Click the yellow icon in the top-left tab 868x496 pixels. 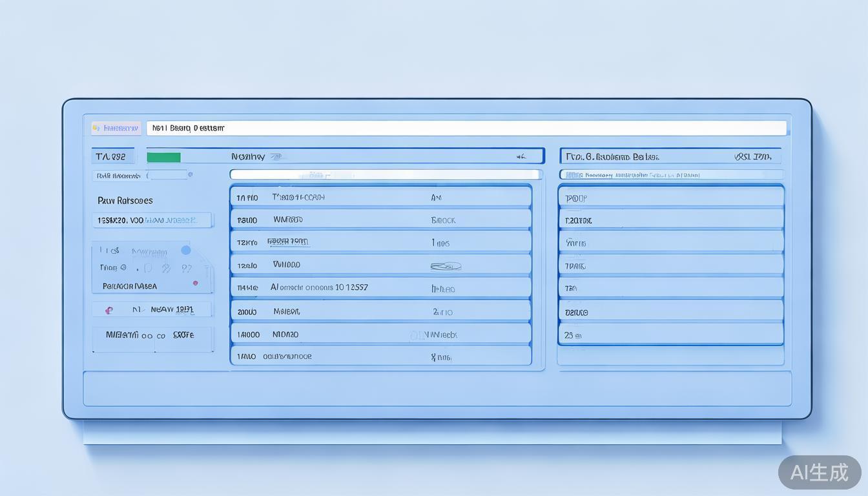(x=96, y=128)
